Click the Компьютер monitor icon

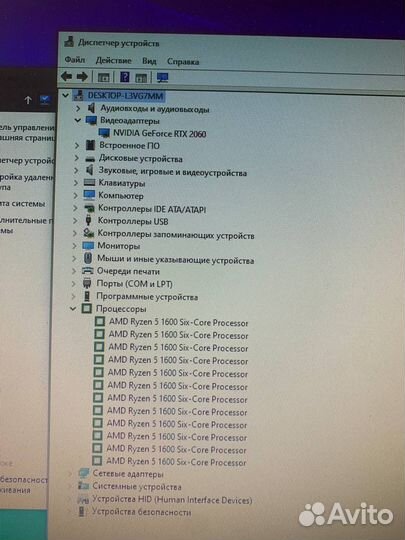click(x=89, y=195)
